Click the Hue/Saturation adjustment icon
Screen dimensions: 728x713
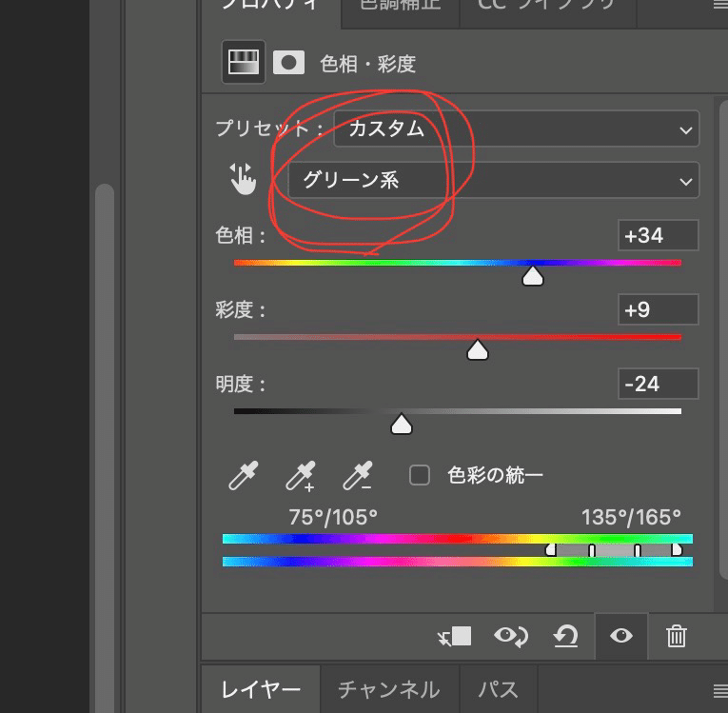[244, 62]
